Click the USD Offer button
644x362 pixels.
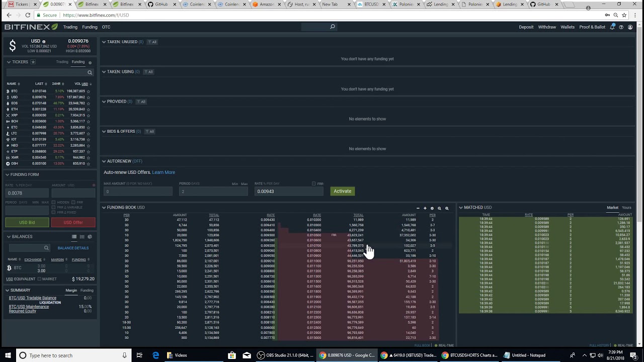73,222
